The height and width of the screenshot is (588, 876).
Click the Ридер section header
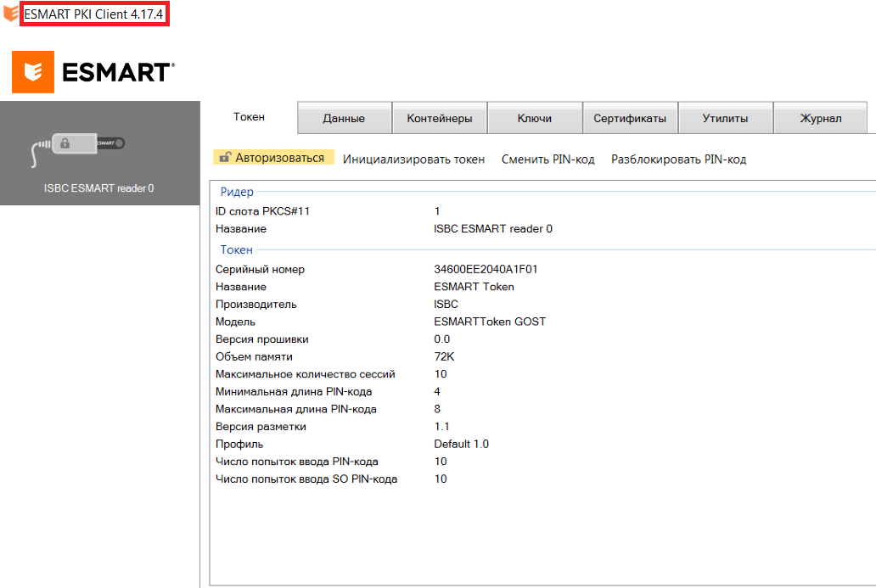point(237,193)
